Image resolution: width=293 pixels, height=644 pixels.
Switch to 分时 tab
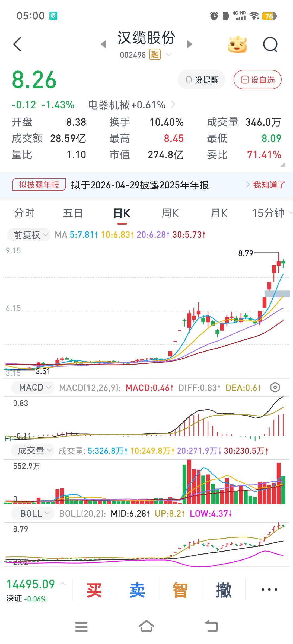pos(24,213)
